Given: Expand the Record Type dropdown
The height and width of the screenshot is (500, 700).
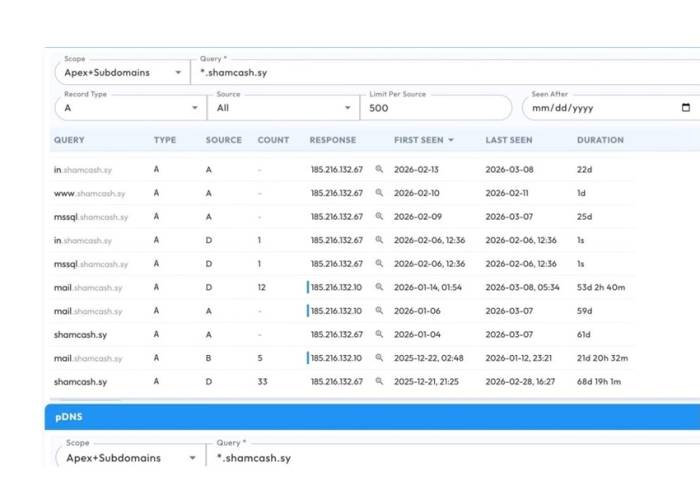Looking at the screenshot, I should click(x=128, y=108).
